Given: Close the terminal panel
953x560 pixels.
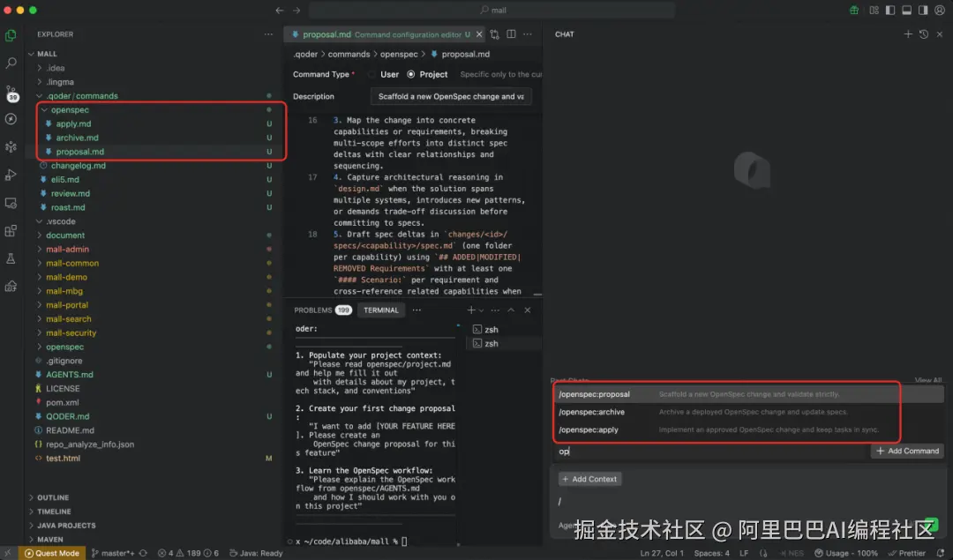Looking at the screenshot, I should 528,310.
